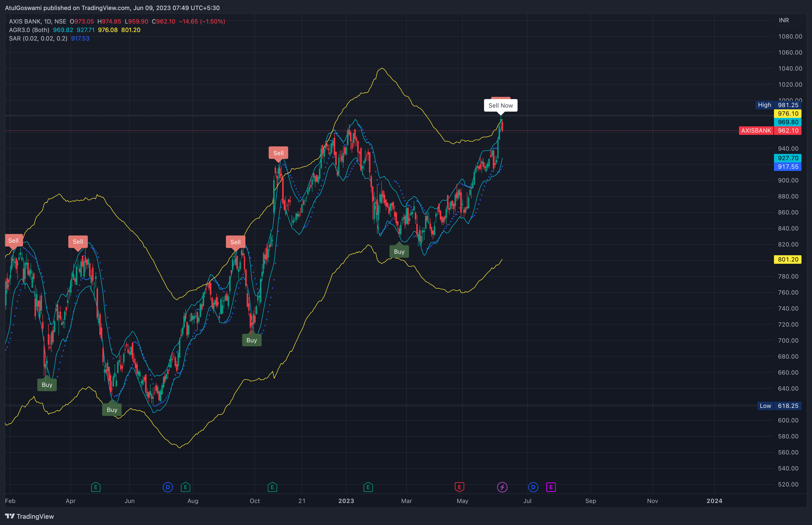Image resolution: width=812 pixels, height=525 pixels.
Task: Click the red earnings E icon near May
Action: pyautogui.click(x=459, y=487)
